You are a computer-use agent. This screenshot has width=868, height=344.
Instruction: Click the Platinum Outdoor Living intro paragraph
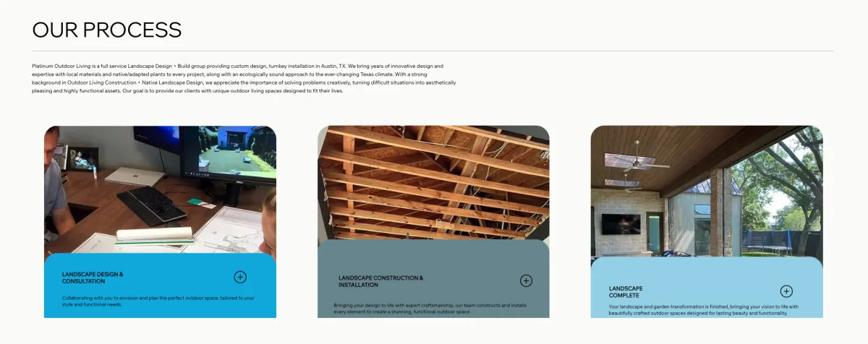244,78
